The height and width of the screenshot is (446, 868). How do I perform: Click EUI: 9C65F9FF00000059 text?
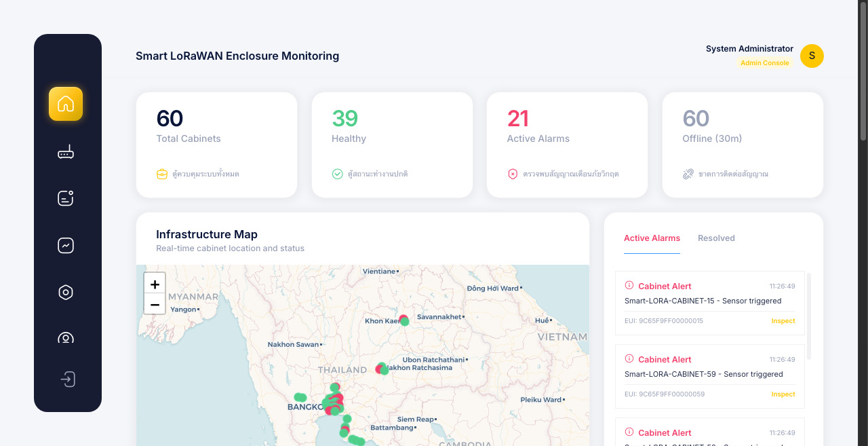coord(665,394)
